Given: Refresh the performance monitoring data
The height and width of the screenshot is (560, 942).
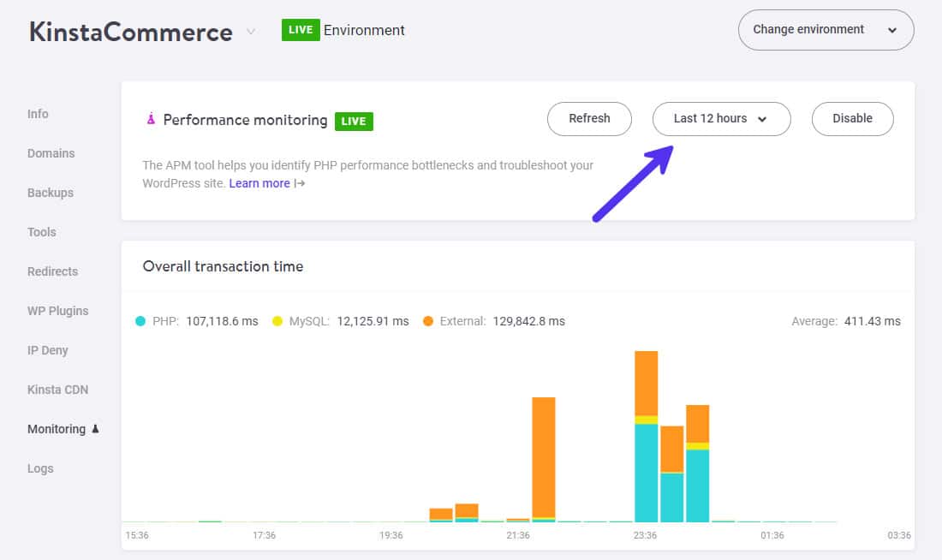Looking at the screenshot, I should point(589,119).
